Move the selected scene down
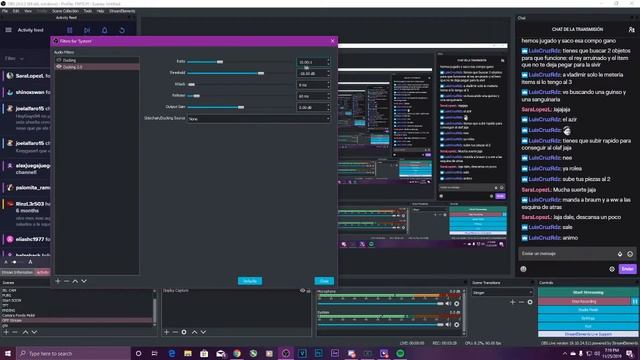 pyautogui.click(x=34, y=332)
